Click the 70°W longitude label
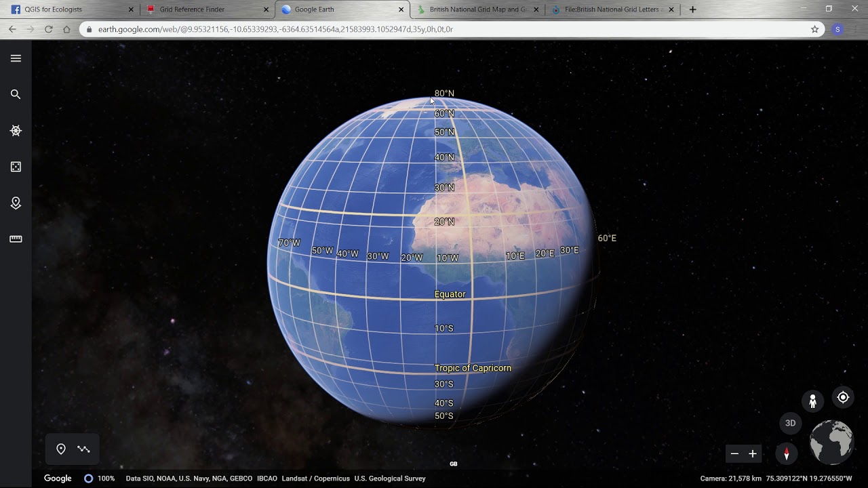Image resolution: width=868 pixels, height=488 pixels. [289, 243]
